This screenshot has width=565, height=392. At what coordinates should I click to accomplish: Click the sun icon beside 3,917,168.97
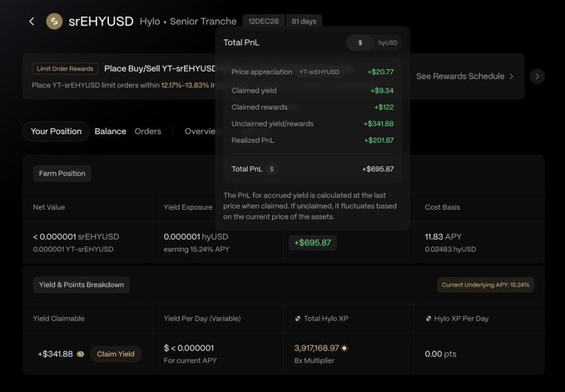pyautogui.click(x=344, y=349)
